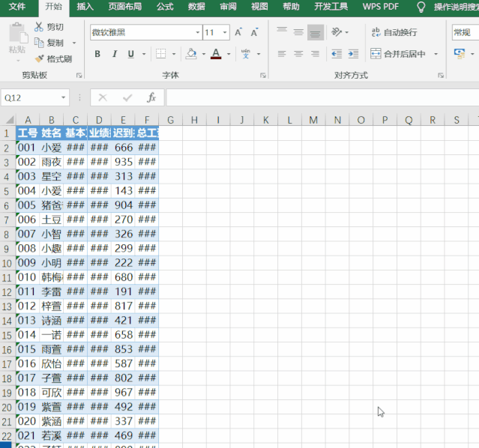Set top vertical alignment

[x=282, y=31]
